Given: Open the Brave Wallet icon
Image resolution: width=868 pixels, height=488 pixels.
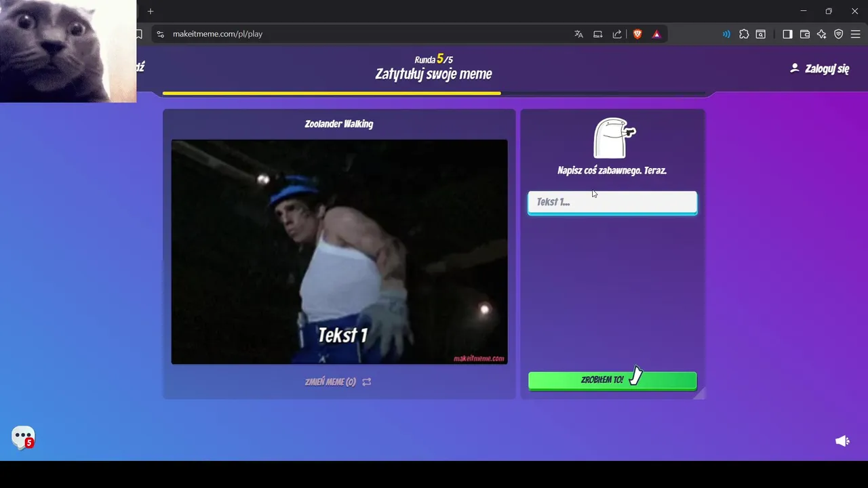Looking at the screenshot, I should (x=805, y=34).
